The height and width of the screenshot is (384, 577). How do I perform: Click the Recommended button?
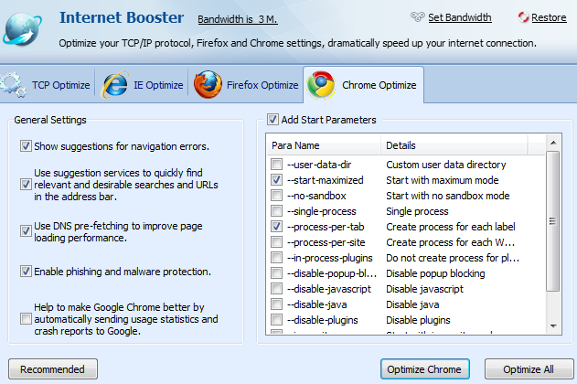point(53,369)
